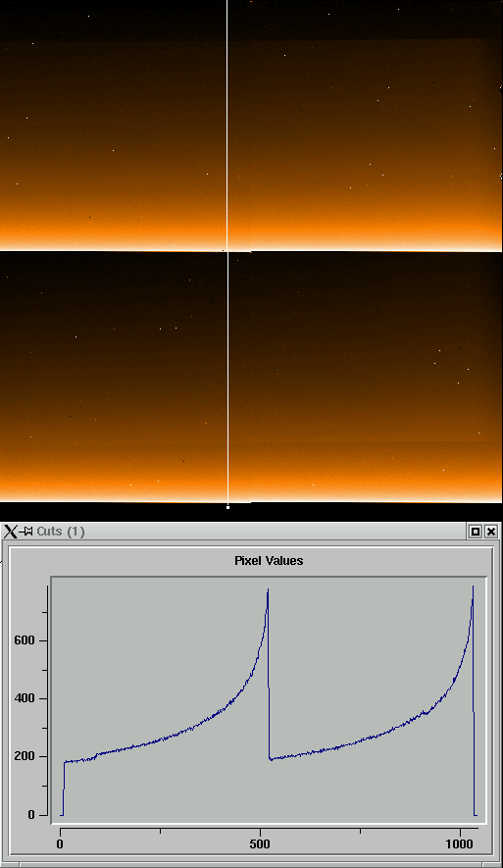Click the square handle at the cut line's bottom
Screen dimensions: 503x868
[x=228, y=506]
